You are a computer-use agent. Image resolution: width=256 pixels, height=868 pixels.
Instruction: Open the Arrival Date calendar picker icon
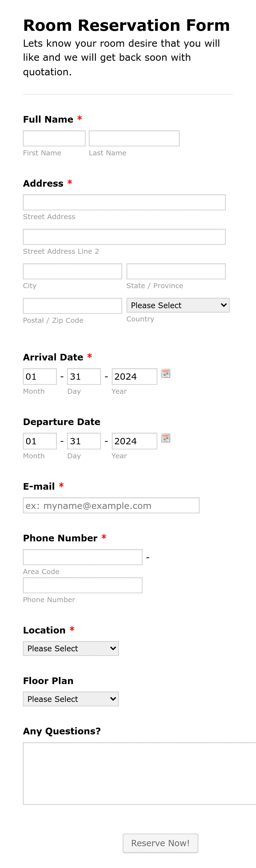point(166,373)
